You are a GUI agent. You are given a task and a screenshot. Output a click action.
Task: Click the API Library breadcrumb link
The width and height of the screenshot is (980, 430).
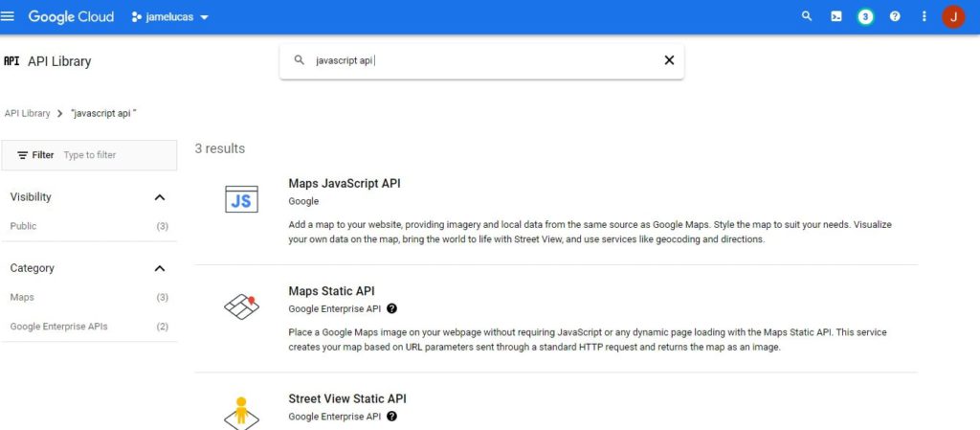(x=27, y=113)
